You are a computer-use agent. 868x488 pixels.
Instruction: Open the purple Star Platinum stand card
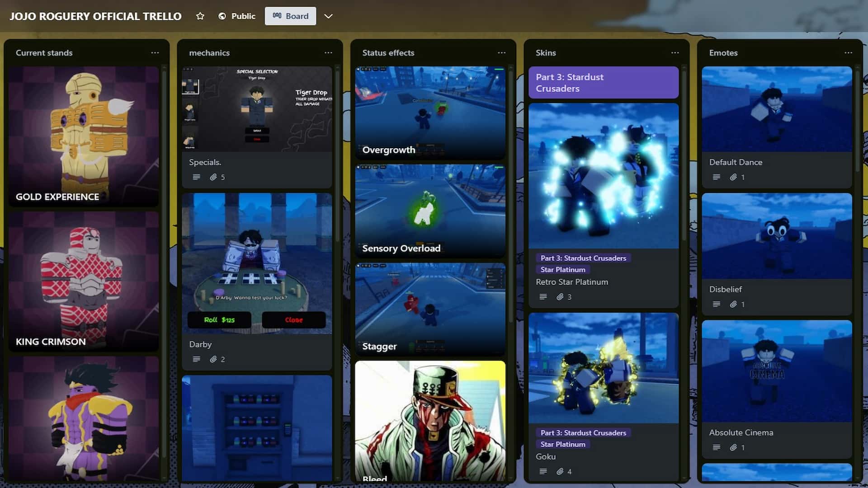tap(84, 419)
